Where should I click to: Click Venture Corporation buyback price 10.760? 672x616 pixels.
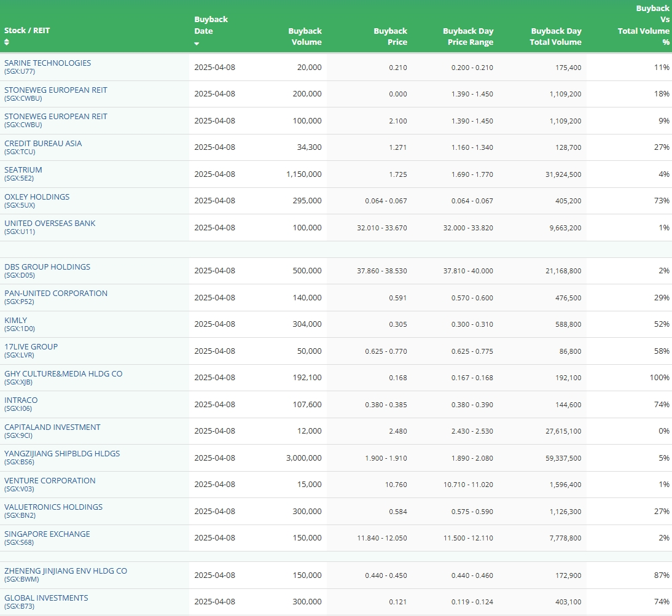(396, 485)
